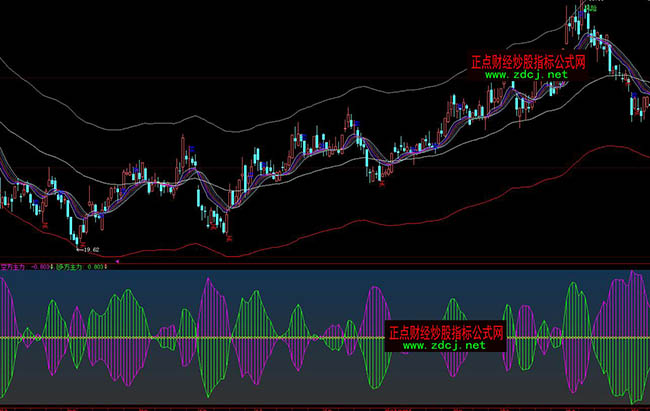The image size is (650, 411).
Task: Click the www.zdcj.net link in upper chart
Action: (526, 74)
